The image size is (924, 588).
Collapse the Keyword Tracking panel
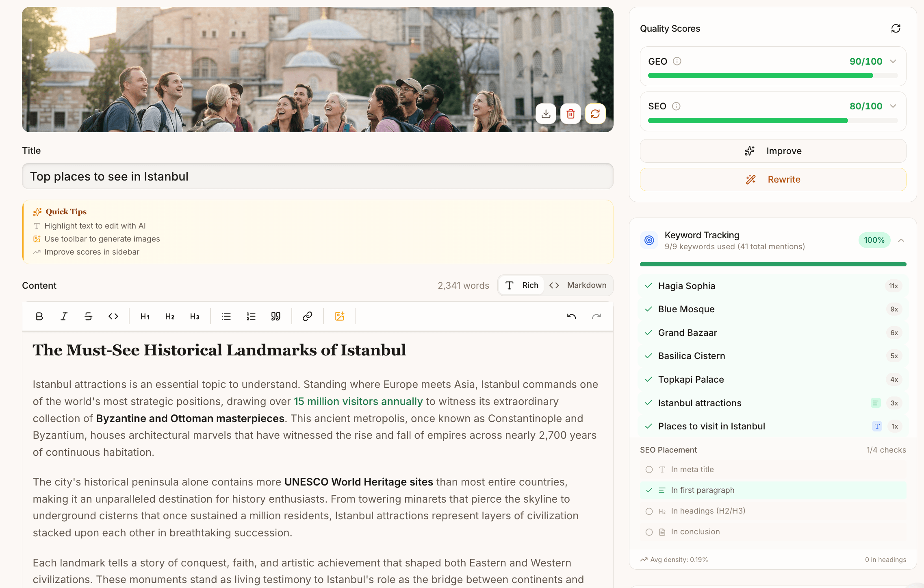pos(901,240)
